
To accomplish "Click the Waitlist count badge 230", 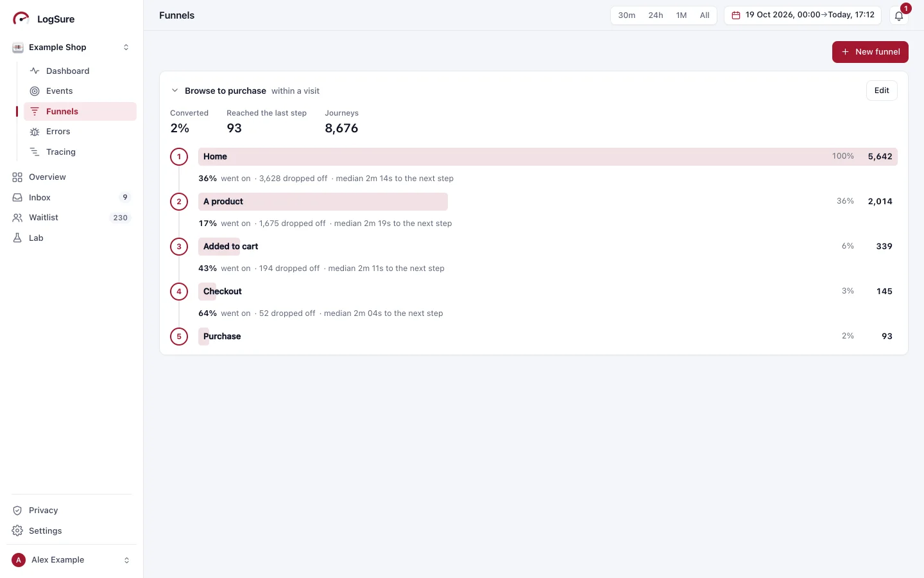I will pyautogui.click(x=121, y=218).
